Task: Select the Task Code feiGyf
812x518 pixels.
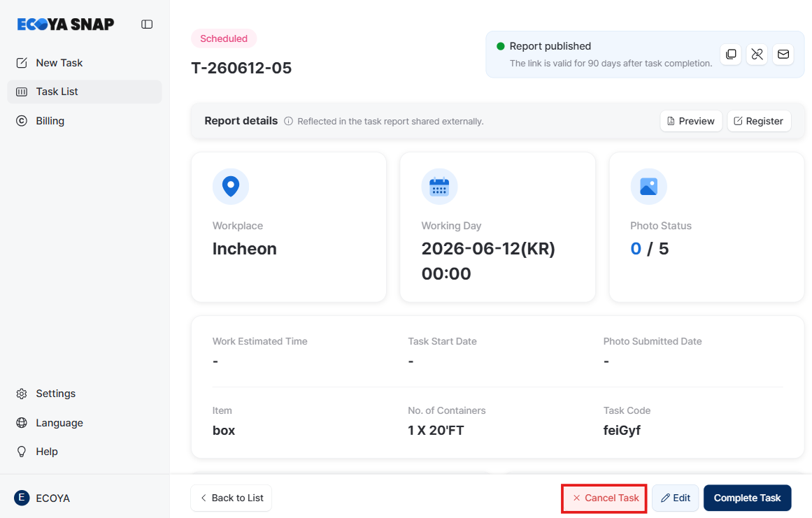Action: point(622,431)
